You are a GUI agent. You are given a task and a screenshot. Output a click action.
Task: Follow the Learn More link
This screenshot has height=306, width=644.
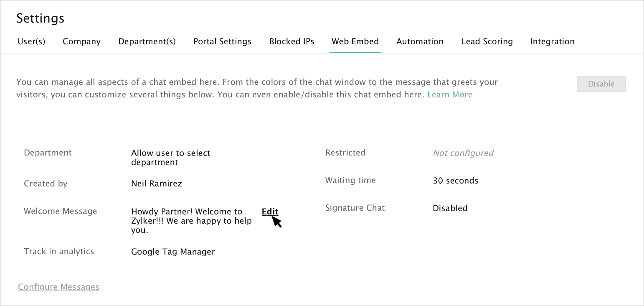click(x=450, y=94)
